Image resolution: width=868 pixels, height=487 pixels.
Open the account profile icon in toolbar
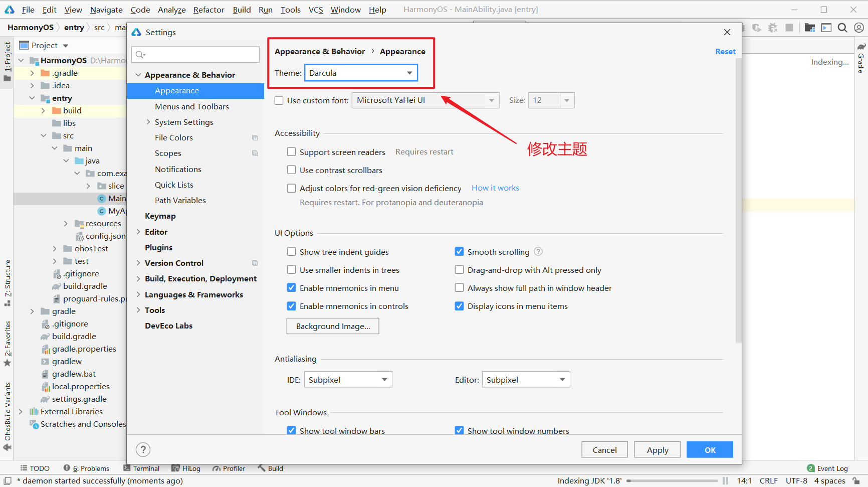858,28
